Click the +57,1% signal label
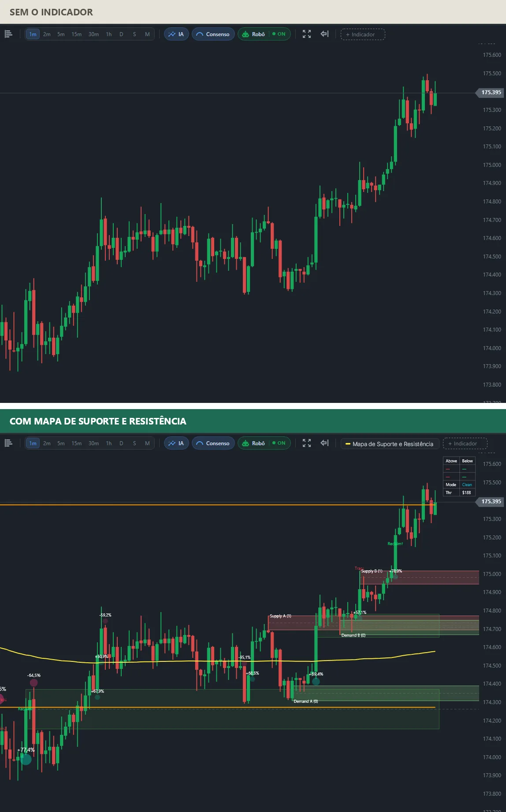The width and height of the screenshot is (506, 812). [x=360, y=613]
